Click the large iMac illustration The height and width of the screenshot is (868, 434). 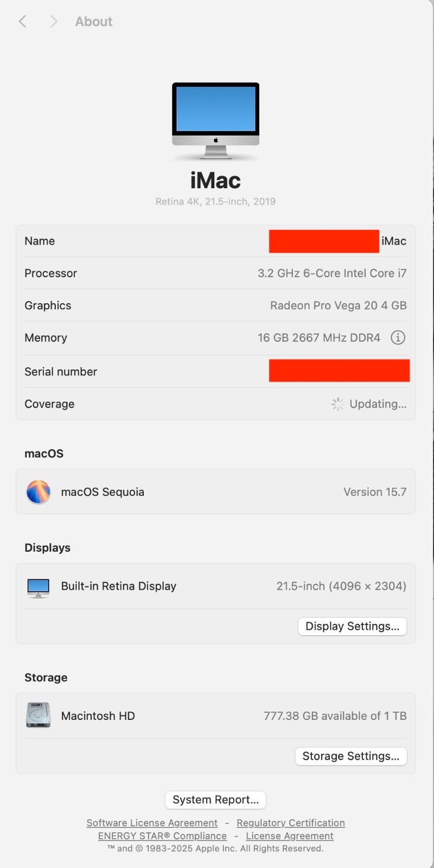(x=215, y=120)
